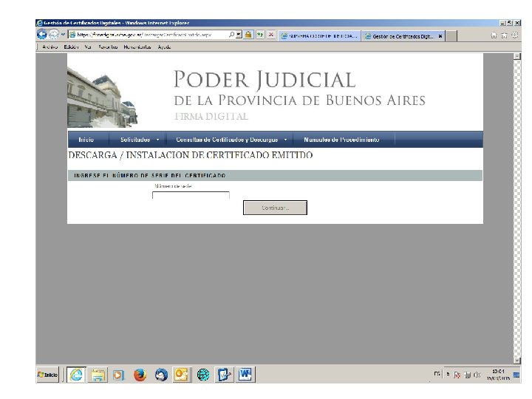Open the recent pages dropdown arrow
The width and height of the screenshot is (532, 399).
pyautogui.click(x=63, y=34)
